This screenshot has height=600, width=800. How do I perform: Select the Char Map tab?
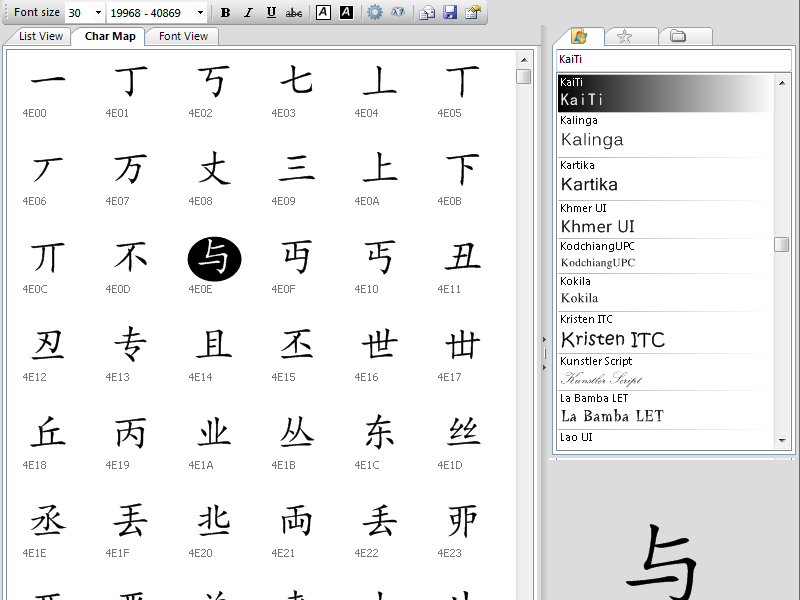point(110,36)
